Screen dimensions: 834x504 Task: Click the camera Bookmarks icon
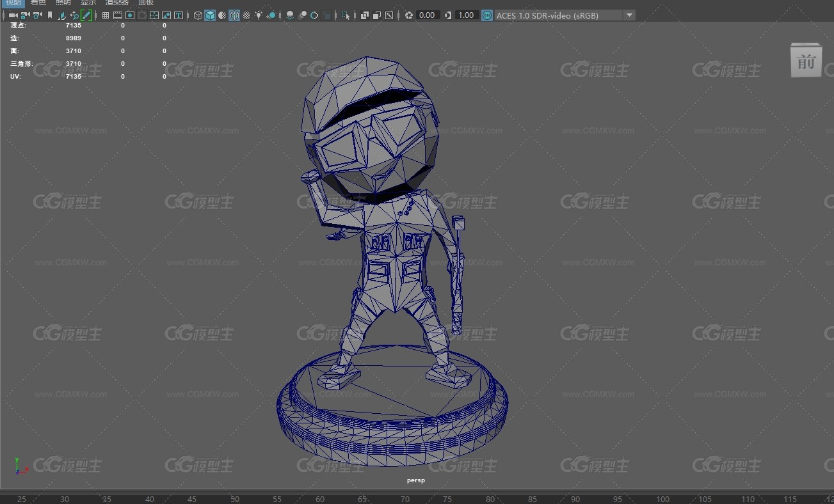point(50,15)
